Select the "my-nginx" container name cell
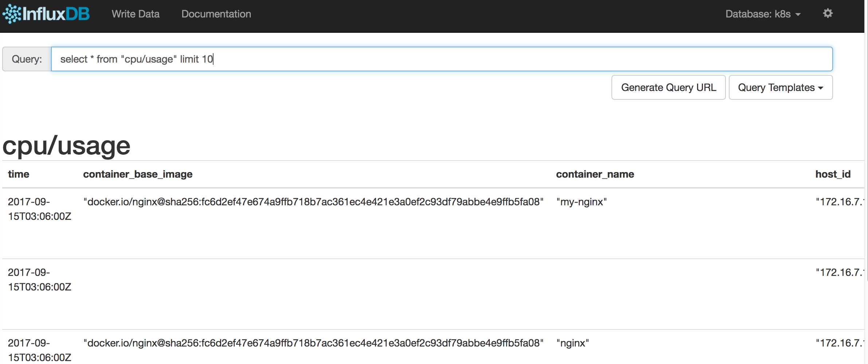 (x=582, y=202)
